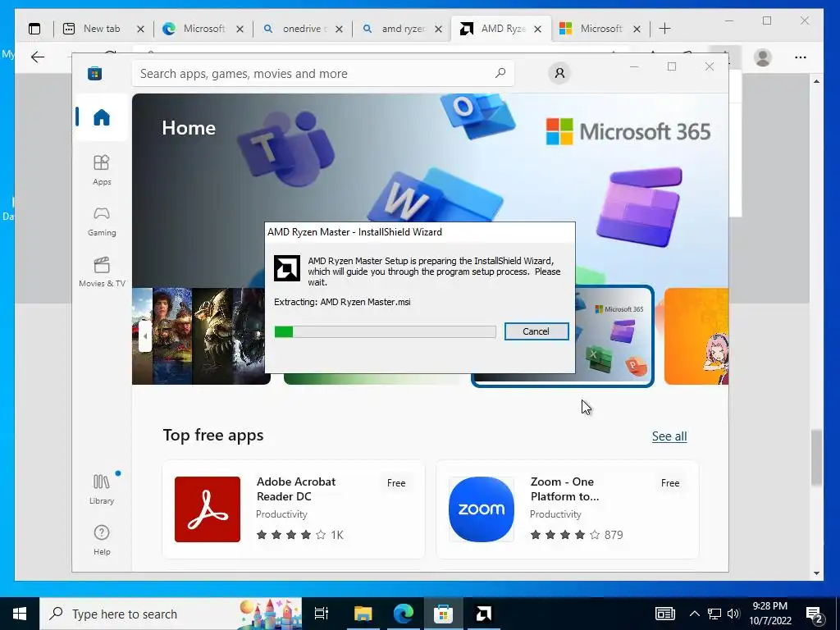Click the browser page vertical scrollbar thumb
The image size is (840, 630).
click(816, 458)
